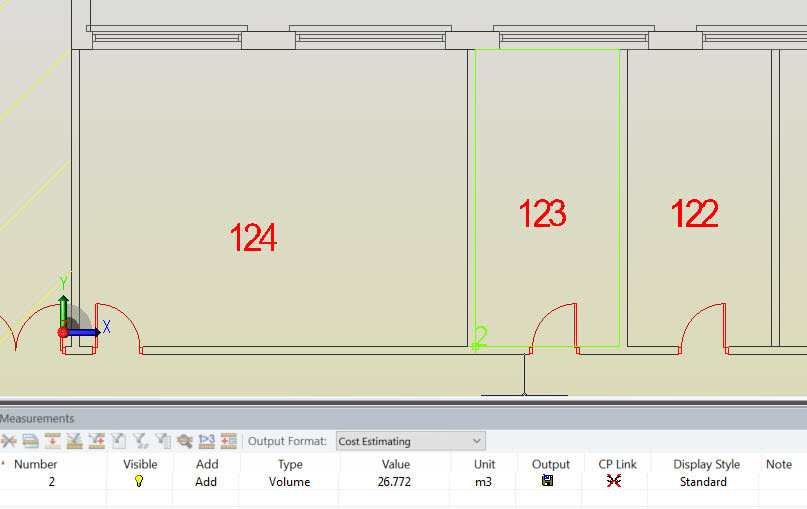
Task: Click the ruler icon with red down arrow
Action: 52,441
